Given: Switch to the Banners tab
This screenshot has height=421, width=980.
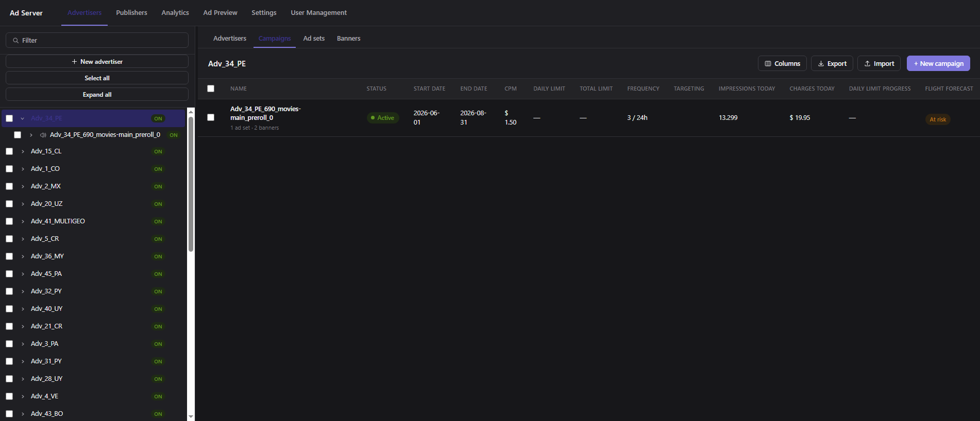Looking at the screenshot, I should [348, 39].
